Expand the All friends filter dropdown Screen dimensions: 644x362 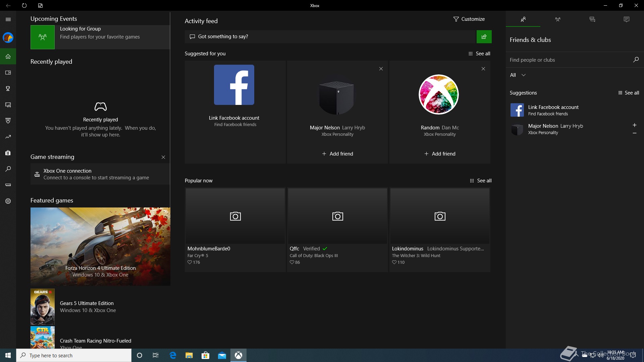point(518,75)
